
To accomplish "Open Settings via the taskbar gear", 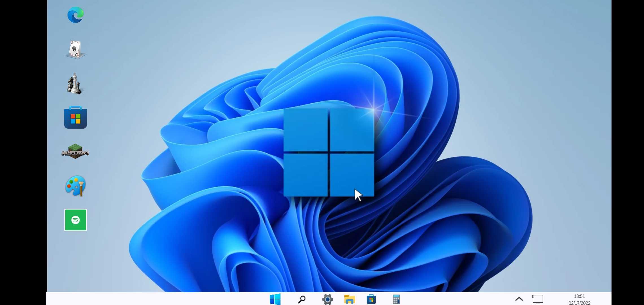I will point(327,299).
